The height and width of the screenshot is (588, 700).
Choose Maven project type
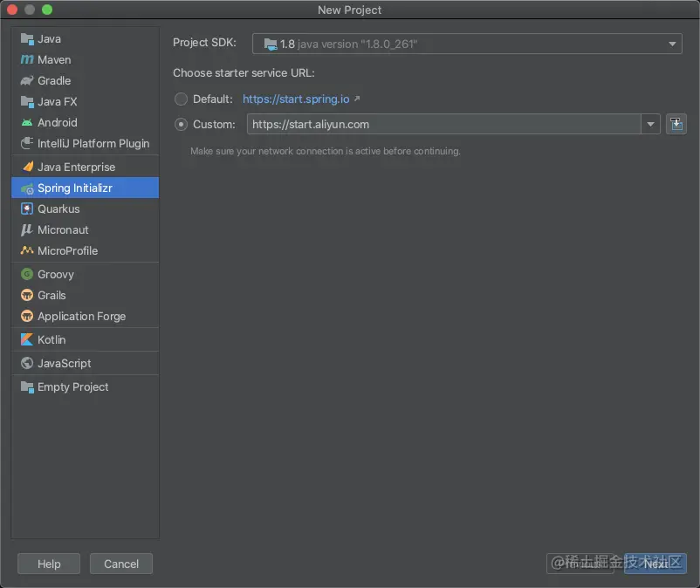click(86, 60)
